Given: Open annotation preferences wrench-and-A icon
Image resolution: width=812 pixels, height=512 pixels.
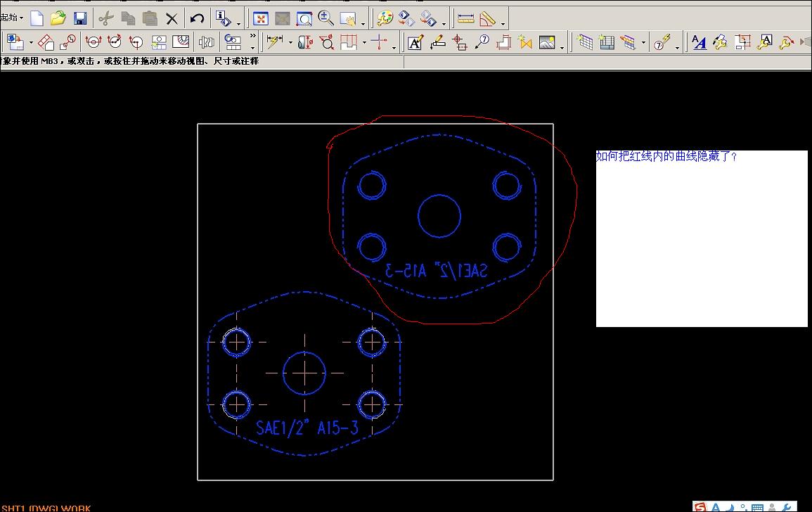Looking at the screenshot, I should pyautogui.click(x=764, y=42).
